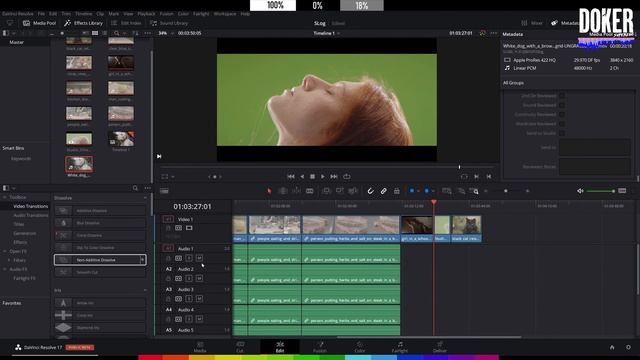This screenshot has width=640, height=360.
Task: Select the Master timecode 01:03:27:01 field
Action: (192, 207)
